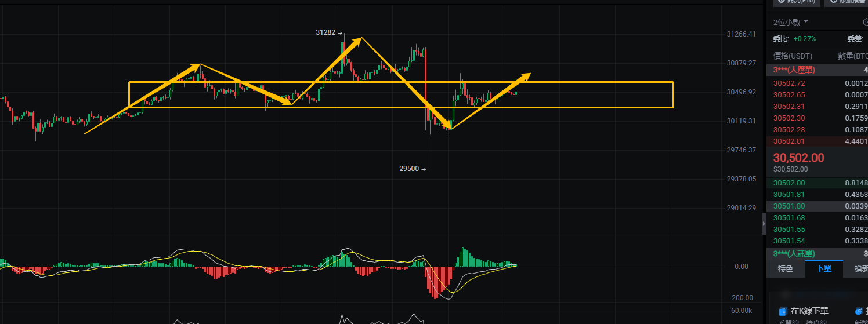Select the 下單 tab
868x324 pixels.
pos(823,268)
